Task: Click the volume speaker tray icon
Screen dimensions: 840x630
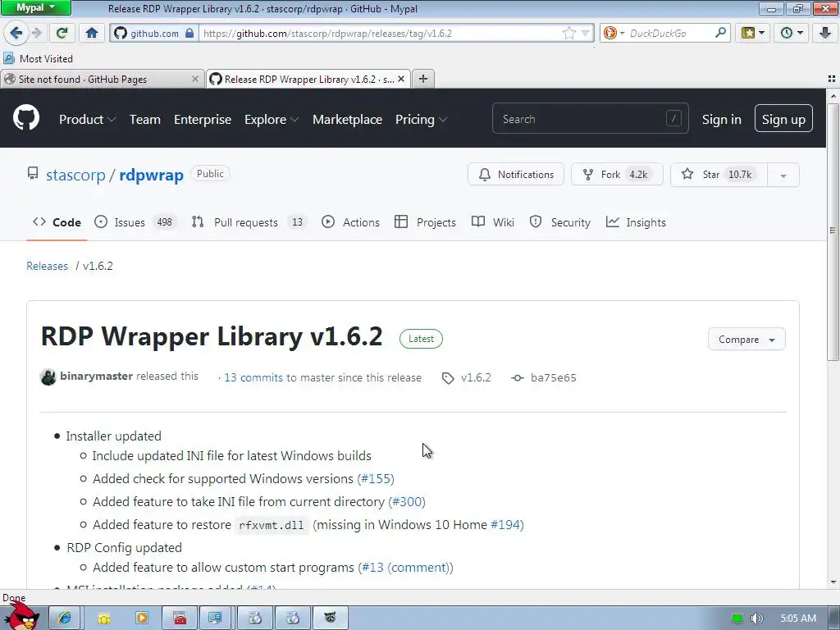Action: tap(756, 619)
